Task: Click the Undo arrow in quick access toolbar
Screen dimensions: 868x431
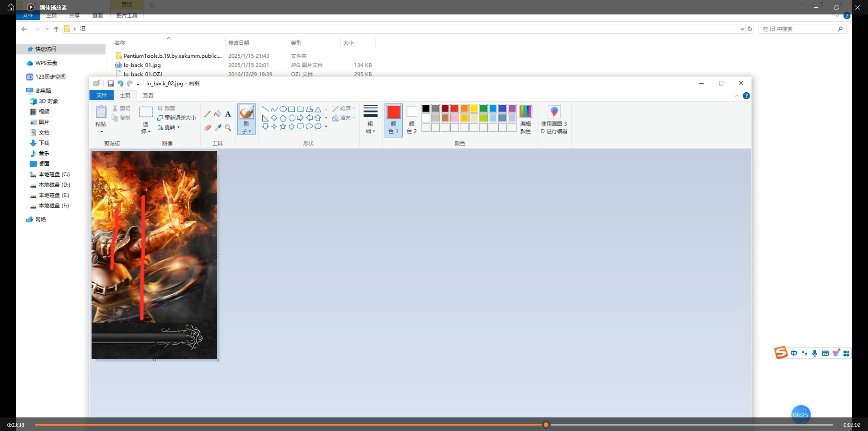Action: pos(120,84)
